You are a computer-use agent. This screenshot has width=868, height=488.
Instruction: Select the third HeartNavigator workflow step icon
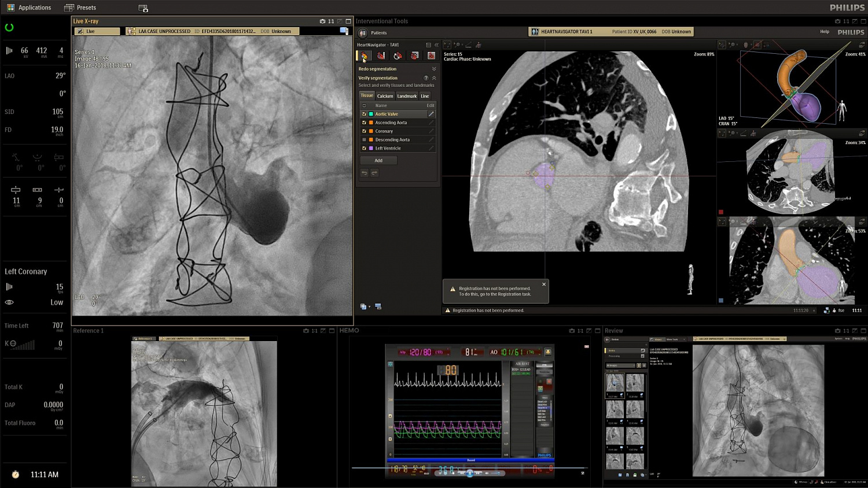coord(398,56)
